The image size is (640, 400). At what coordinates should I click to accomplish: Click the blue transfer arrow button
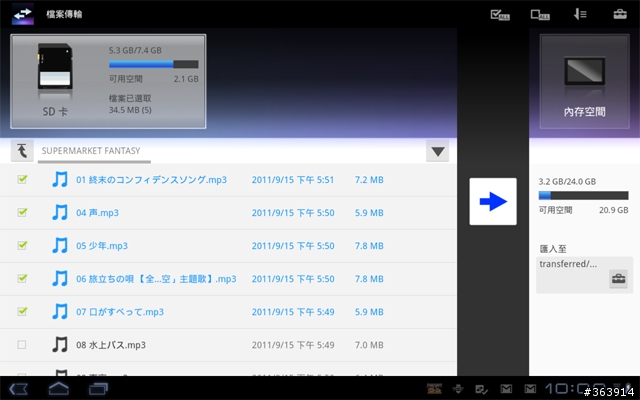(493, 201)
